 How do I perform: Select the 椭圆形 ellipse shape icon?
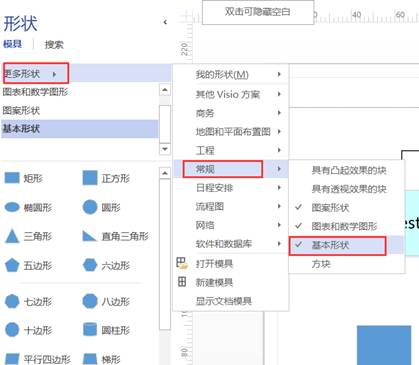[12, 207]
